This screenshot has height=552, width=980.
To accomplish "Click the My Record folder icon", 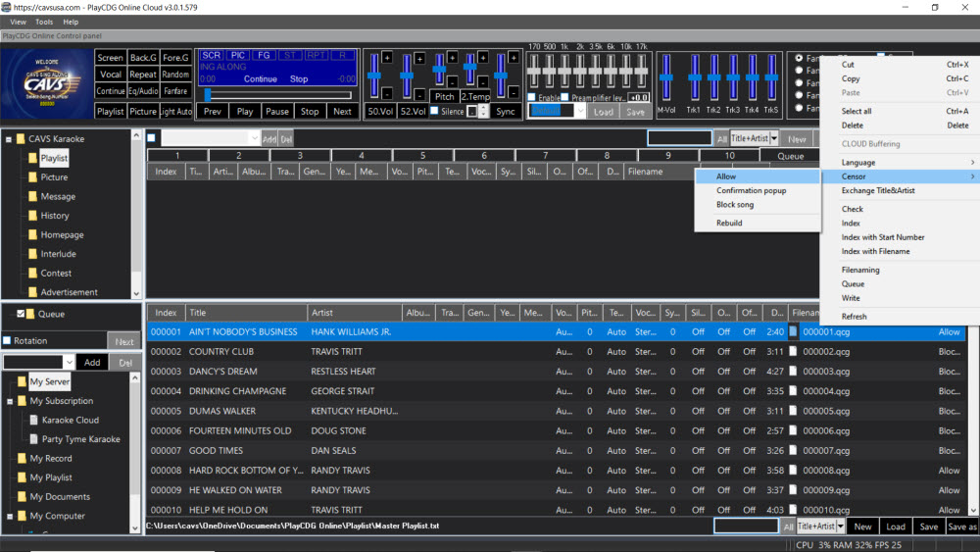I will [22, 458].
